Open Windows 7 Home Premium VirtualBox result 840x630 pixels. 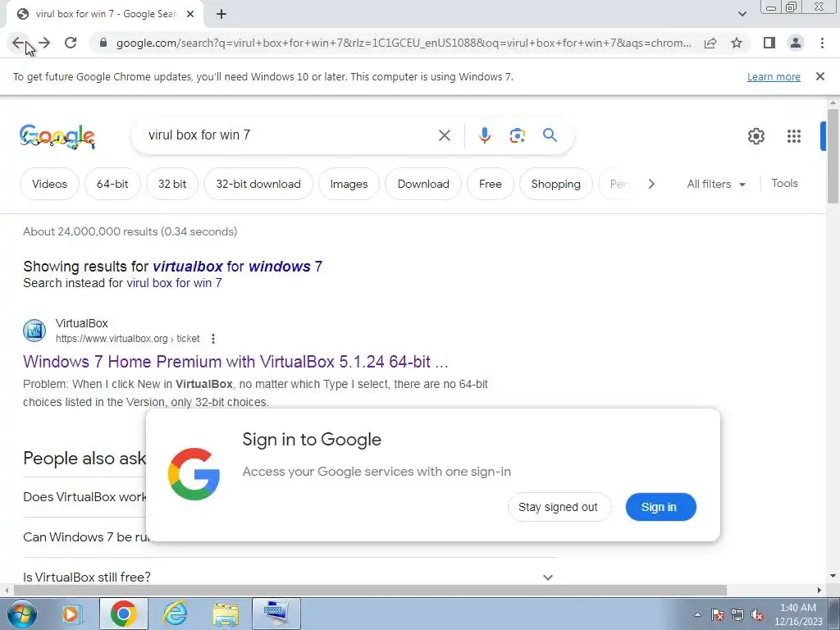coord(235,362)
